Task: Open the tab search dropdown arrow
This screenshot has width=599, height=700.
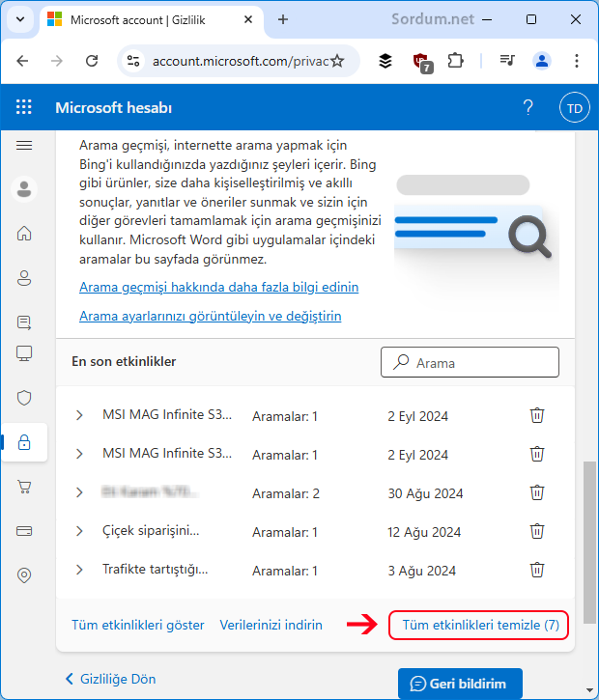Action: tap(20, 19)
